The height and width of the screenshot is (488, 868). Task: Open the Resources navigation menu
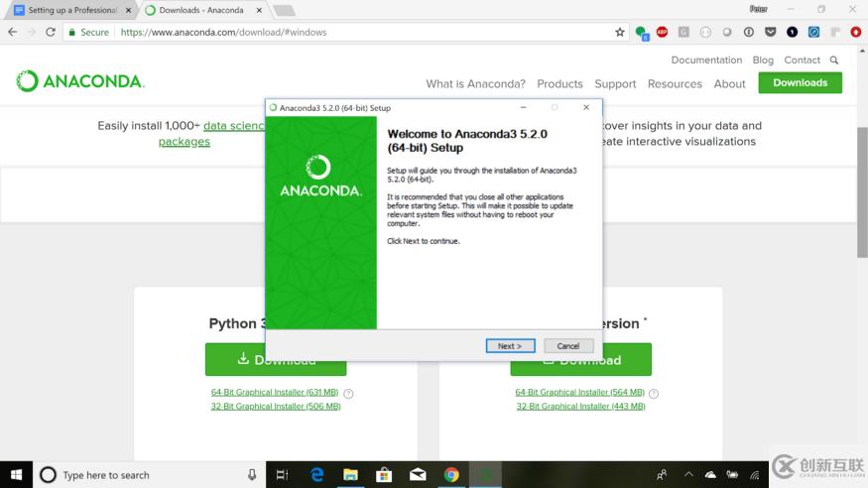tap(675, 83)
